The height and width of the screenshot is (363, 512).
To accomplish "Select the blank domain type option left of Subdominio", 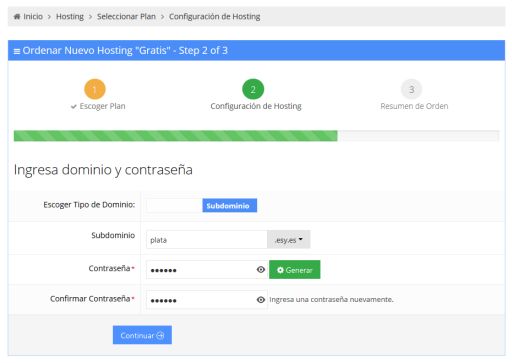I will point(174,205).
